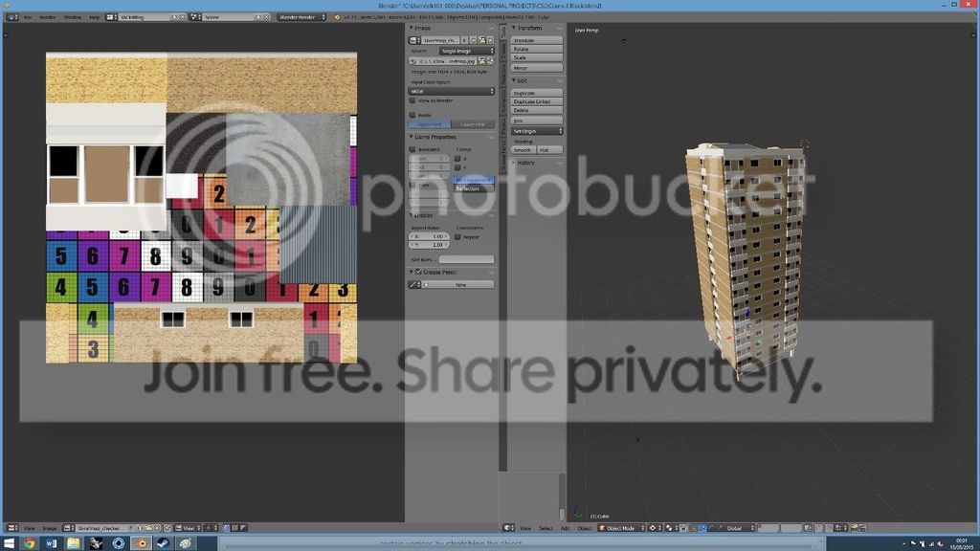This screenshot has width=980, height=551.
Task: Open the Object Mode dropdown
Action: pos(621,528)
